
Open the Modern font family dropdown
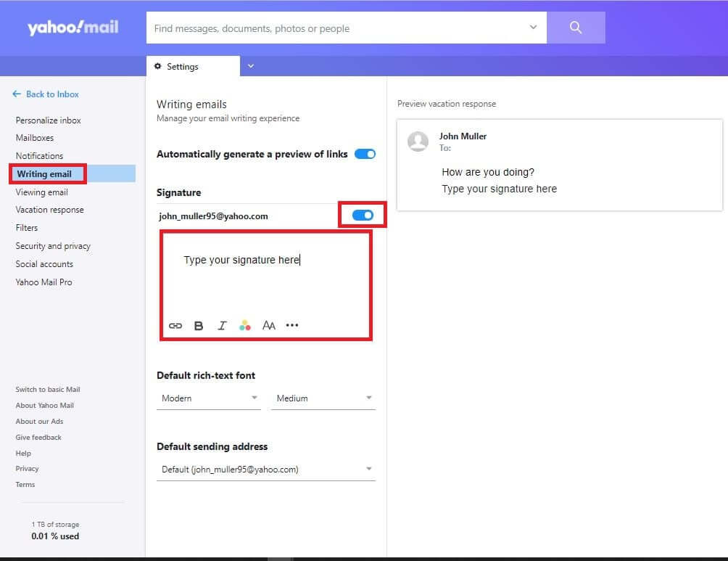pyautogui.click(x=208, y=398)
